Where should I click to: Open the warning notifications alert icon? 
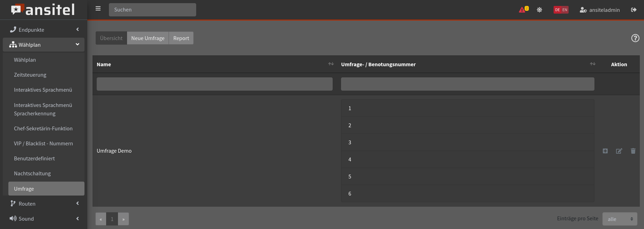(x=523, y=10)
